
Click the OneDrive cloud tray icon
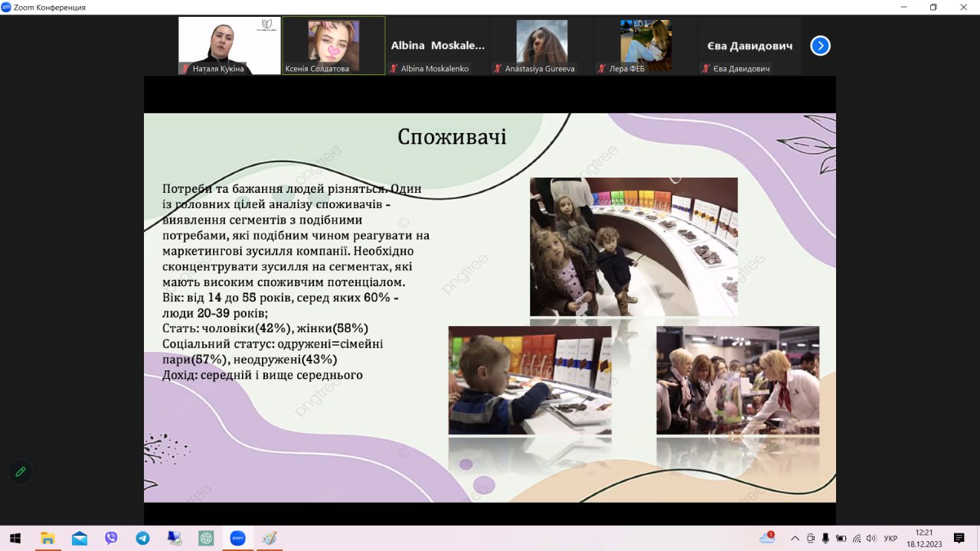coord(766,538)
